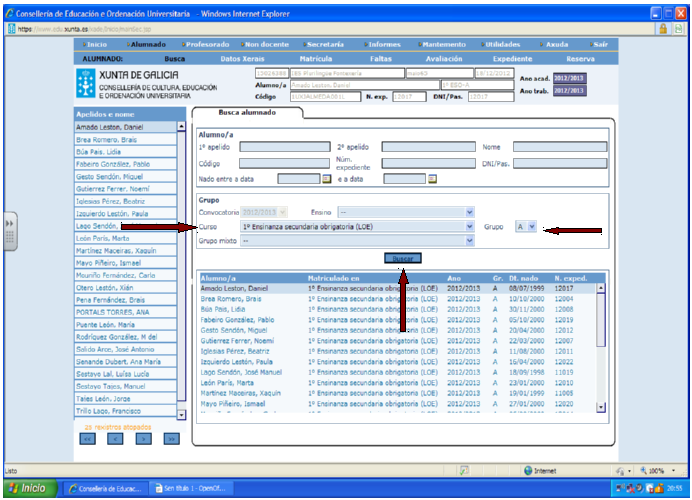Open the Grupo letter dropdown
The height and width of the screenshot is (500, 692).
[532, 227]
